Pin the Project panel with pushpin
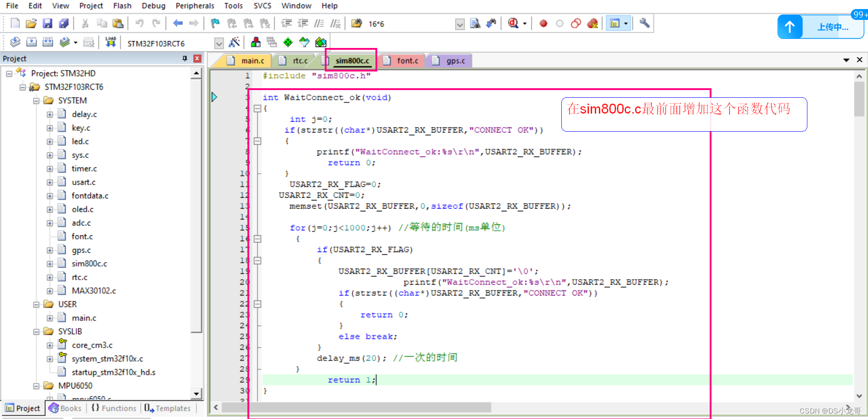The image size is (868, 419). point(185,59)
